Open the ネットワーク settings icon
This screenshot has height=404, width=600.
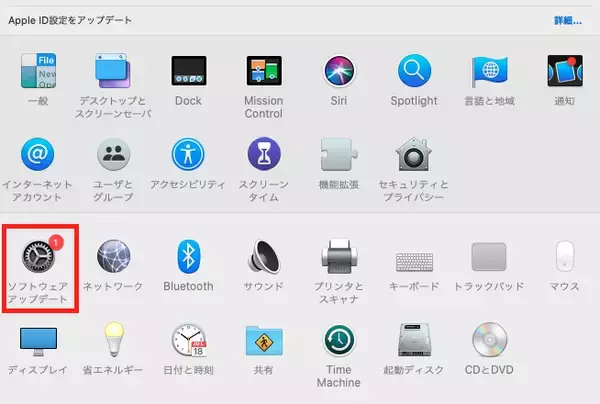coord(113,258)
